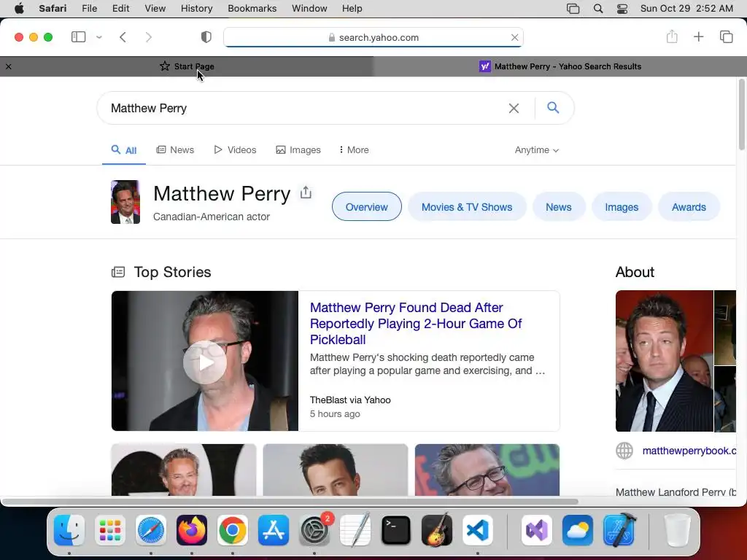
Task: Open the View menu
Action: pyautogui.click(x=155, y=9)
